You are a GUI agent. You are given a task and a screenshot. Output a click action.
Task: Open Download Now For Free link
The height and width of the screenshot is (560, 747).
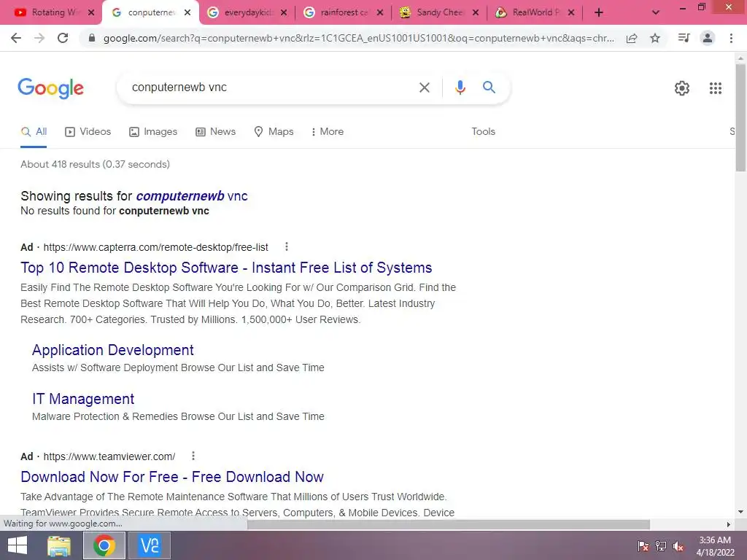click(172, 477)
